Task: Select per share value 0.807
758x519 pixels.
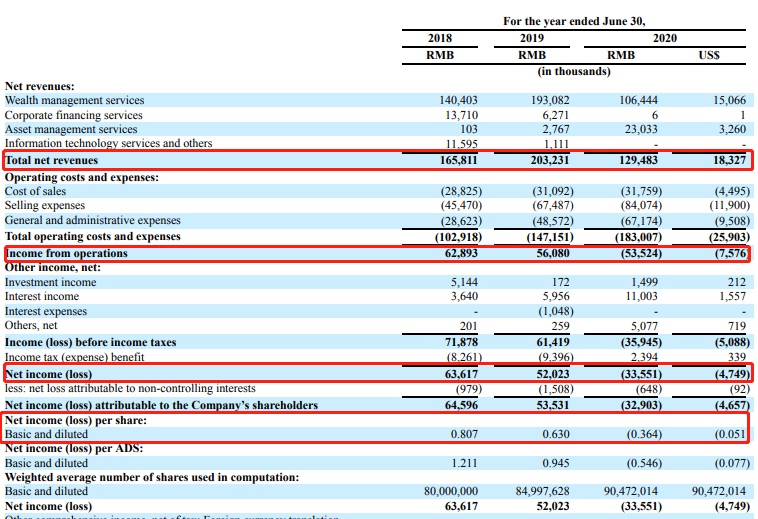Action: pos(464,434)
